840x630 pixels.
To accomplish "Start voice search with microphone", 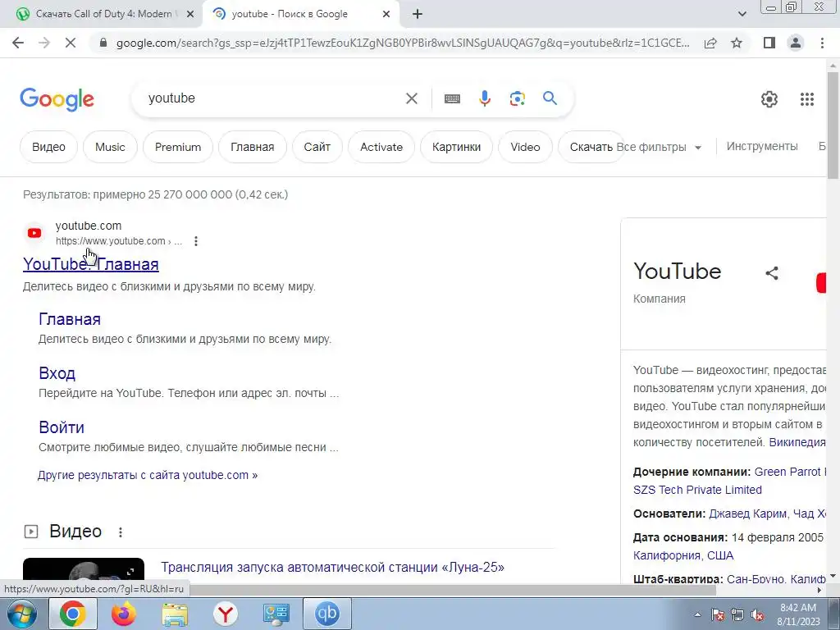I will 485,98.
